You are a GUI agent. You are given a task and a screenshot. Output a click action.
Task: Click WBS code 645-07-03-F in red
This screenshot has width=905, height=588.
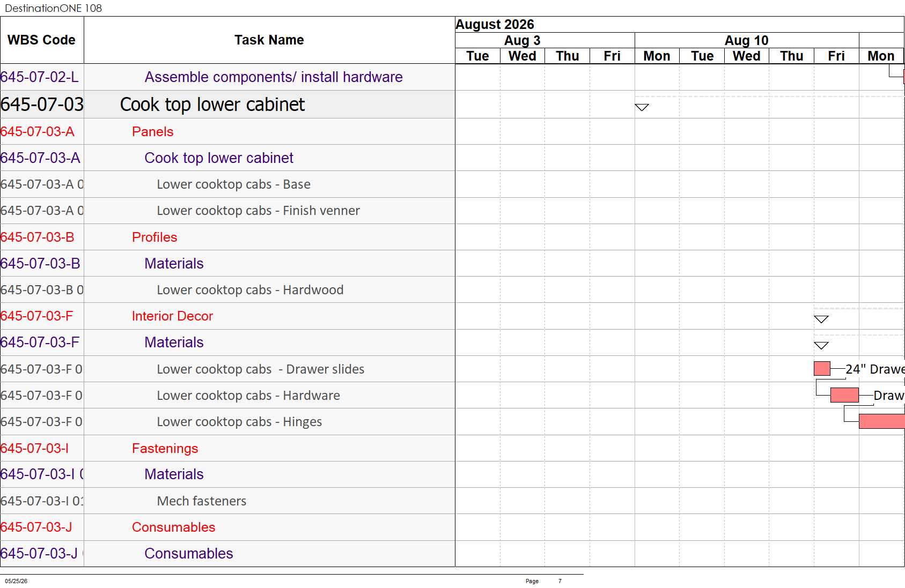click(x=36, y=316)
